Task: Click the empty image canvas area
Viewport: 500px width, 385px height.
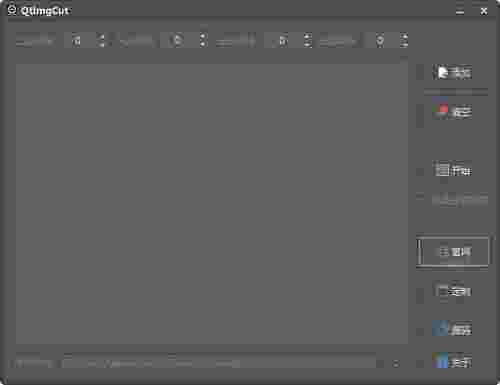Action: [x=212, y=203]
